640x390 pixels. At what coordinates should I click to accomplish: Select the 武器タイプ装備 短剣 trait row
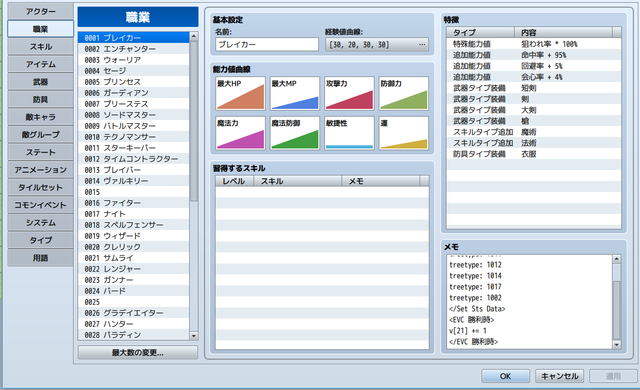tap(533, 88)
